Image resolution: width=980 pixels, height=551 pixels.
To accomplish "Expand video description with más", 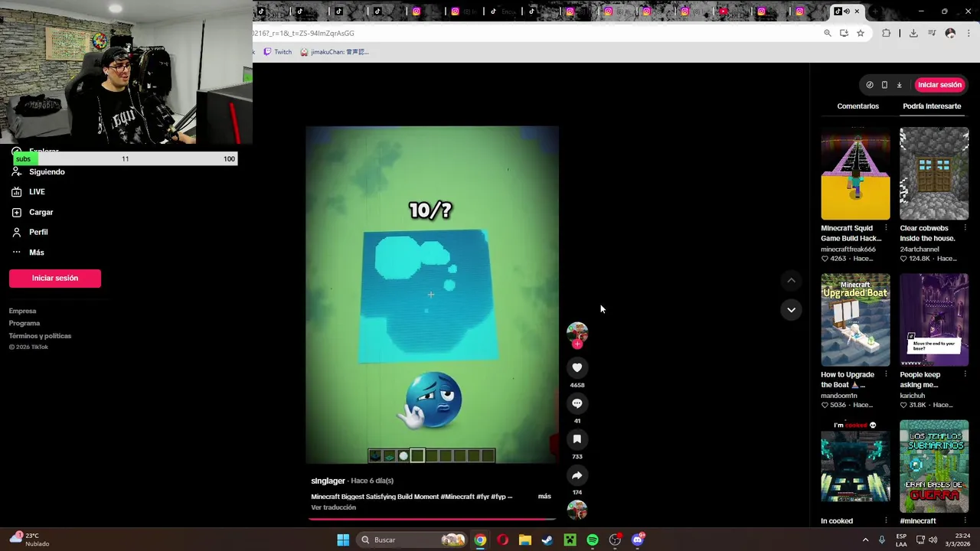I will click(544, 497).
